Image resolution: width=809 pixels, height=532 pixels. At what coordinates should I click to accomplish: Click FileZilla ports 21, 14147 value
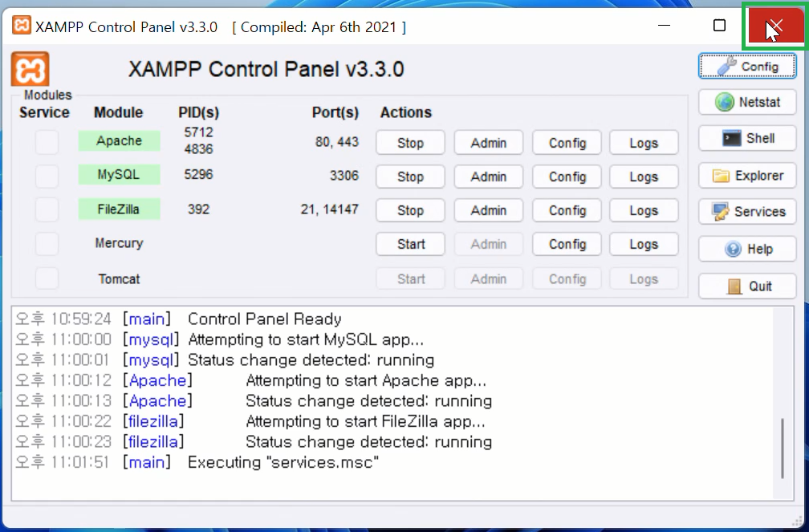[330, 209]
